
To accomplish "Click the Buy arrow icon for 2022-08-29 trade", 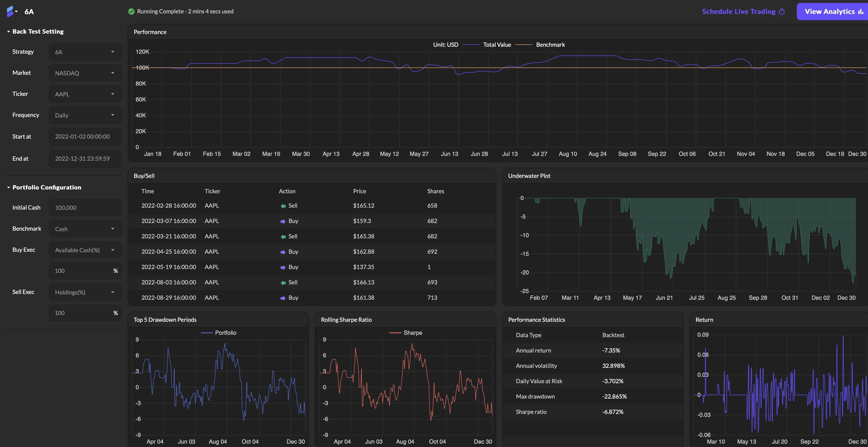I will coord(283,298).
